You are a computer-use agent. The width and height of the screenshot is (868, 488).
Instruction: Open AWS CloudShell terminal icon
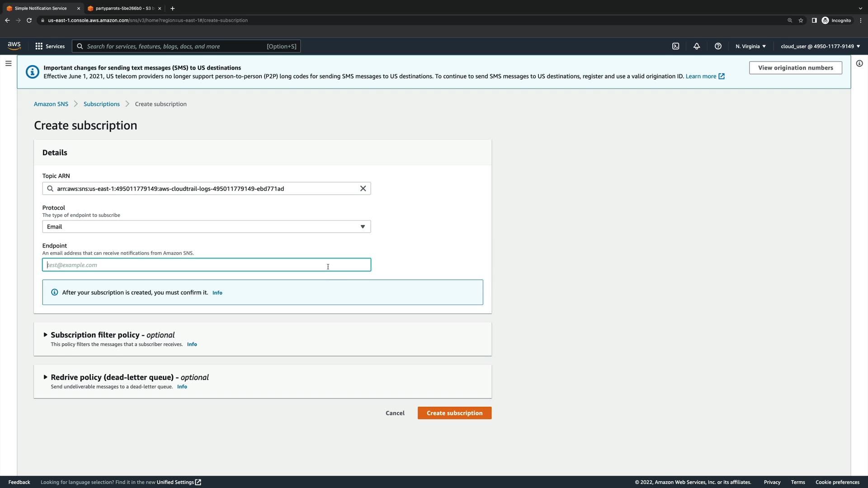(x=675, y=46)
